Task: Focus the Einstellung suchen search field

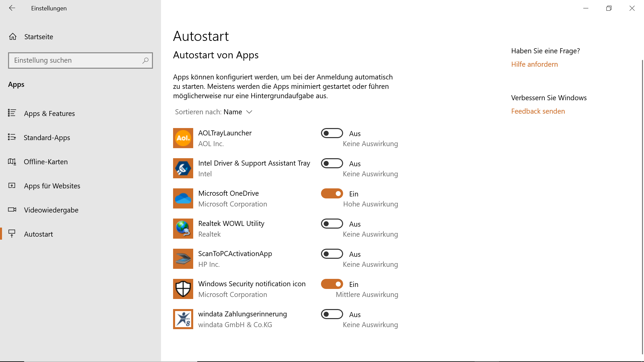Action: 80,60
